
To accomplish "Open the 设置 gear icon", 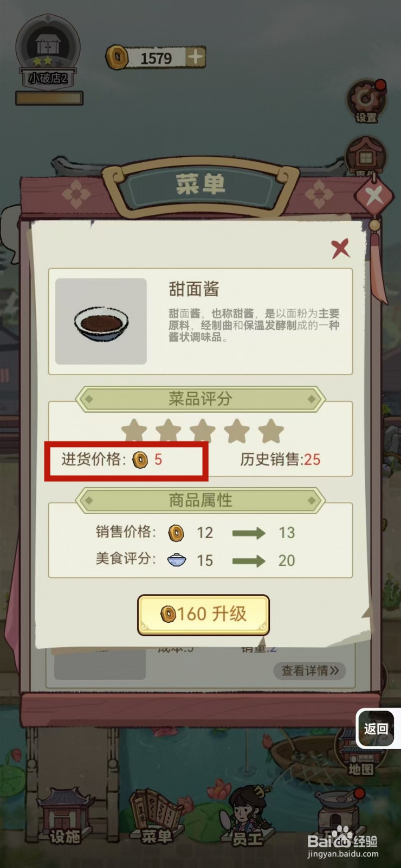I will [x=366, y=101].
